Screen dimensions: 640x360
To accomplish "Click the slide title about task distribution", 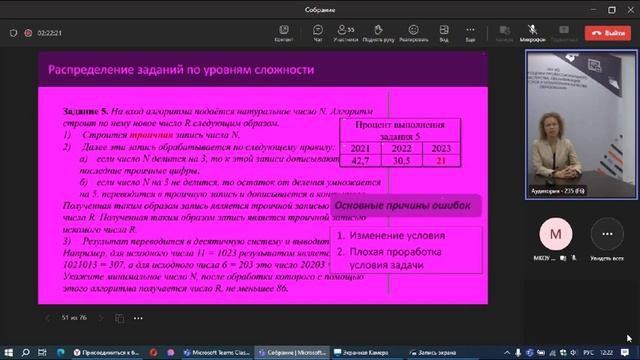I will (181, 70).
